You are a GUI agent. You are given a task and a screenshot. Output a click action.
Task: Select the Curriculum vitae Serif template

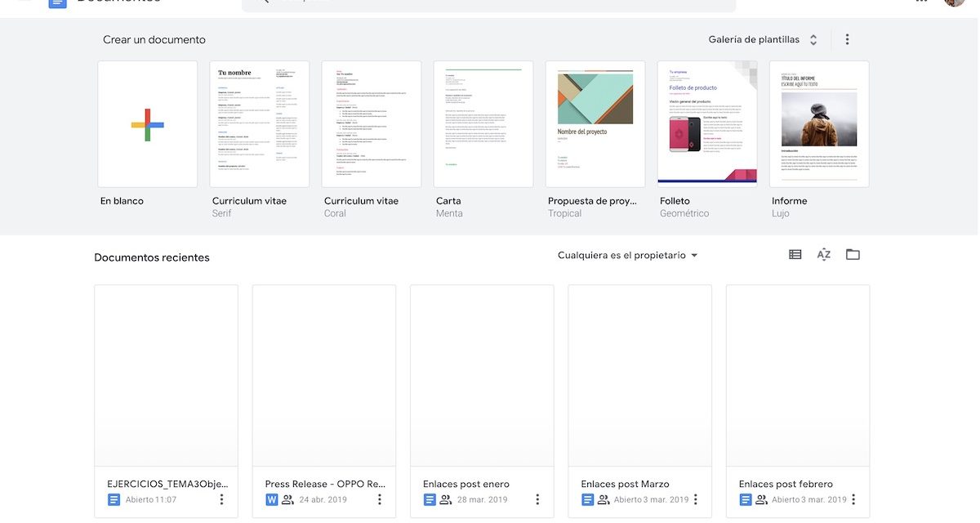coord(259,124)
